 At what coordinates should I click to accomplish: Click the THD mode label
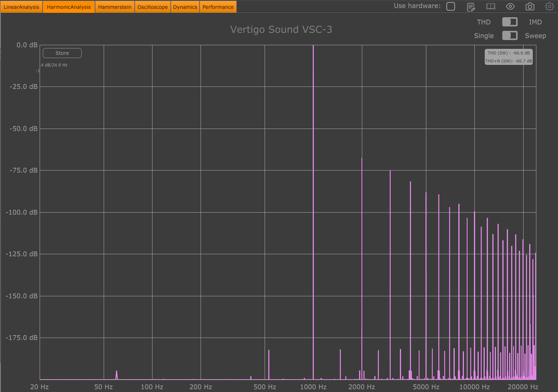484,22
